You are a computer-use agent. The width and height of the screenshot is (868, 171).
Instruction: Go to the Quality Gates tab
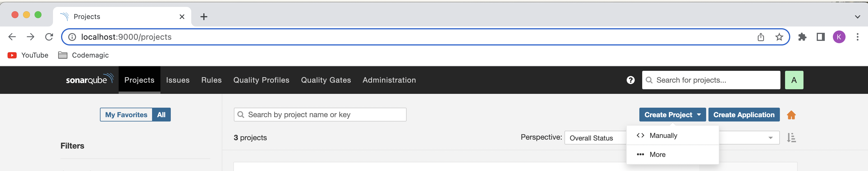tap(326, 80)
